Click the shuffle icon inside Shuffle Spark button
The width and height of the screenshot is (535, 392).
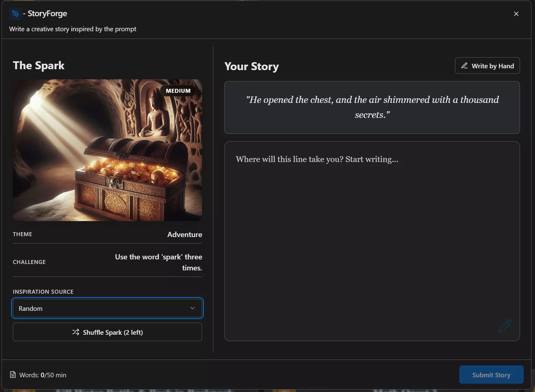tap(76, 332)
